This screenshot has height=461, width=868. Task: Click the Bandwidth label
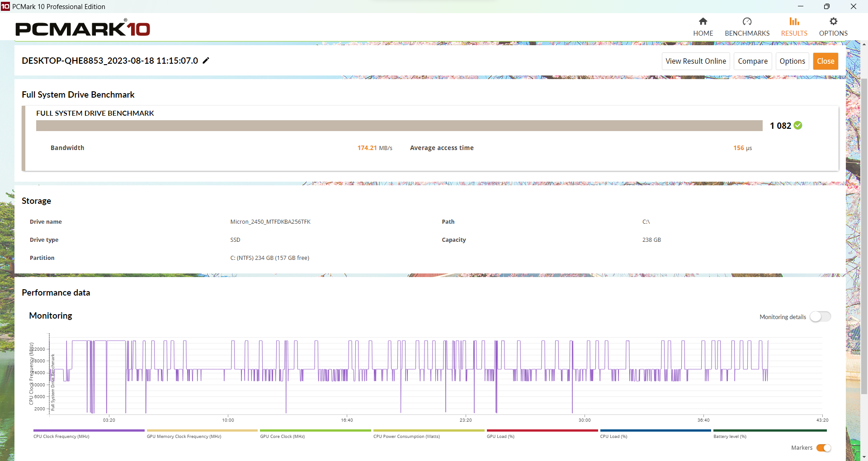click(x=67, y=148)
